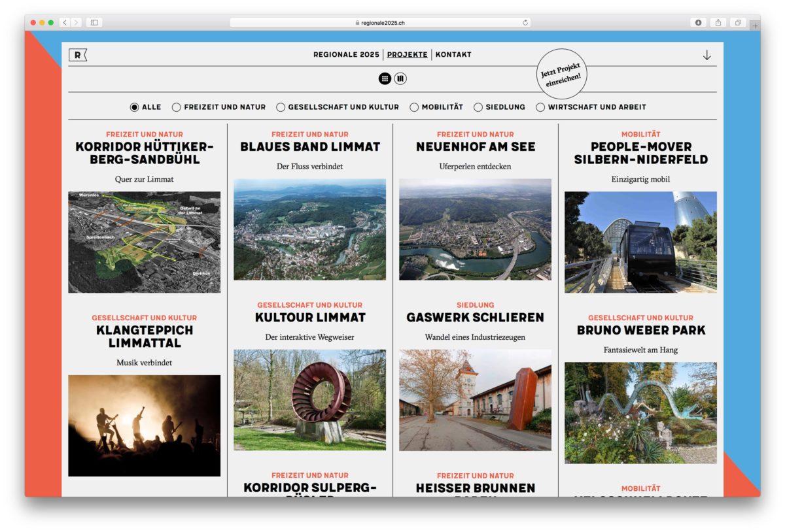Click the Jetzt Projekt einreichen badge
The image size is (785, 532).
(x=562, y=74)
